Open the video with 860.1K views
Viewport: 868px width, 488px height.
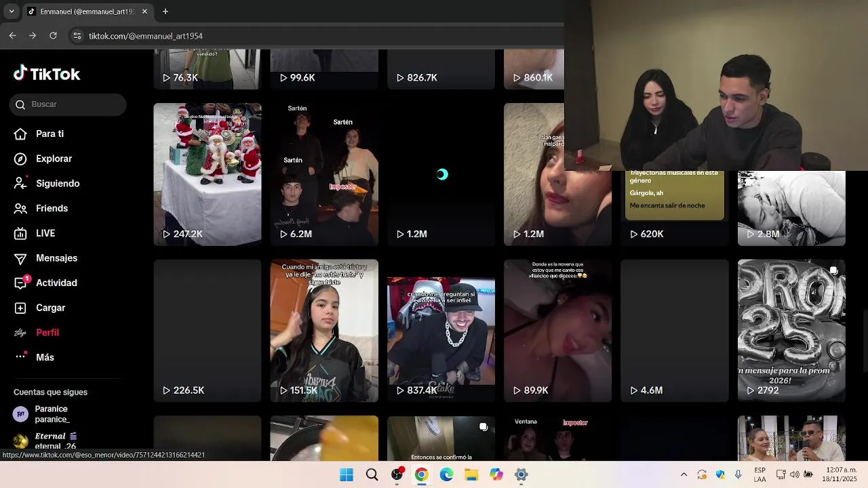pos(534,69)
